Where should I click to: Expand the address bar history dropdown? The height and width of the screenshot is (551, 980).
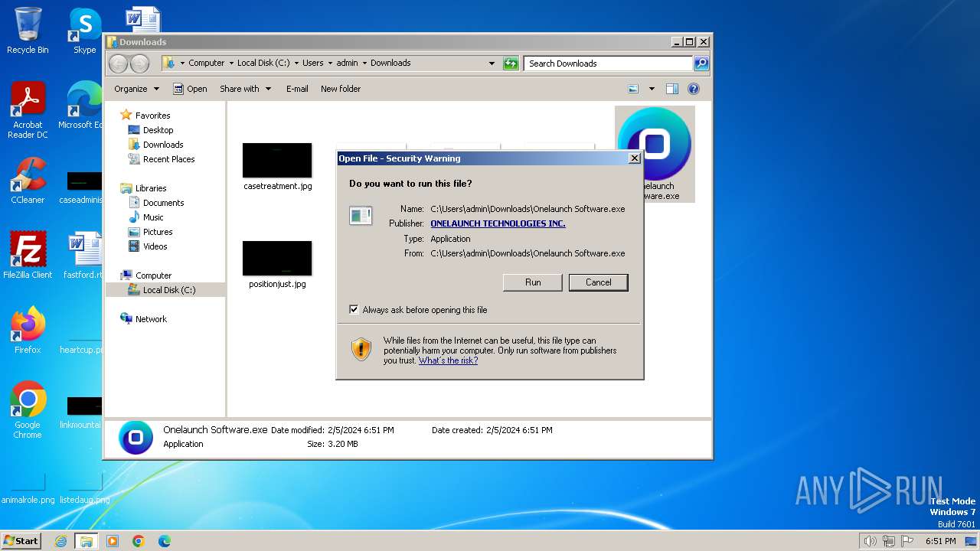point(492,64)
